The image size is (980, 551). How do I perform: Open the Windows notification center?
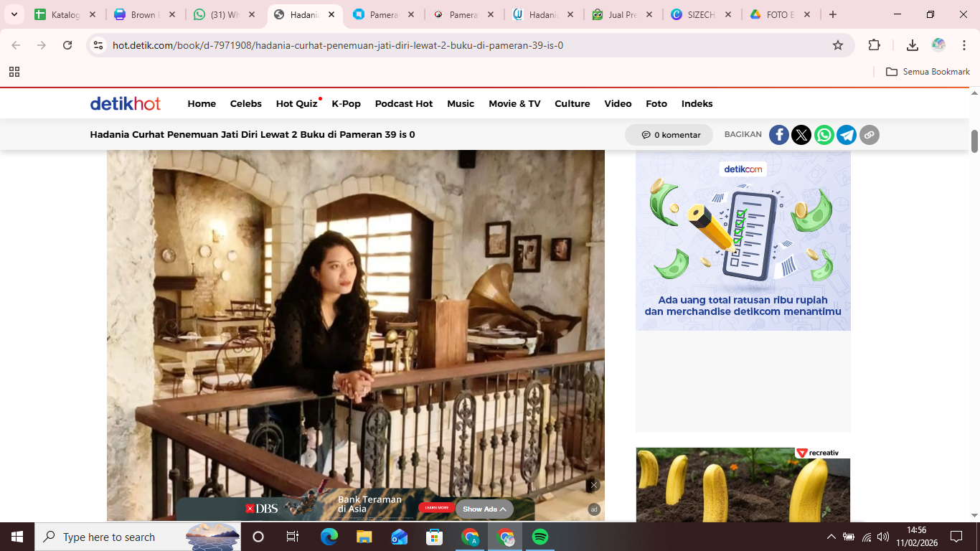956,537
